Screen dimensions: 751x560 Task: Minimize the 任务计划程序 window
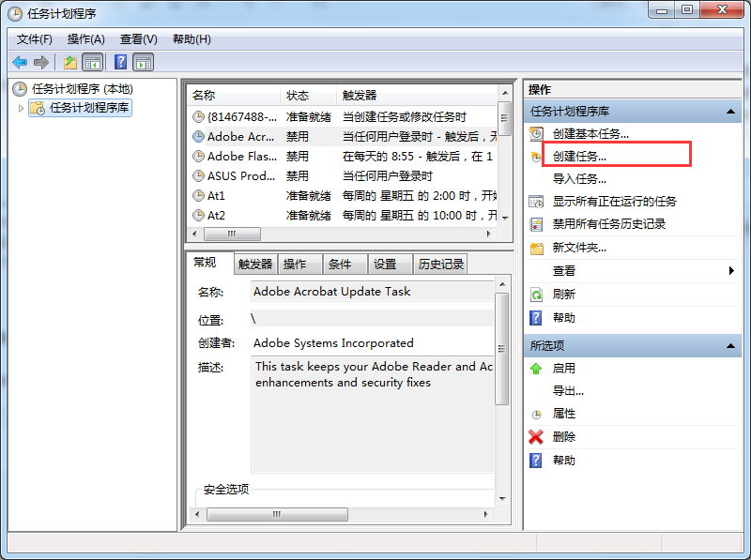[662, 10]
